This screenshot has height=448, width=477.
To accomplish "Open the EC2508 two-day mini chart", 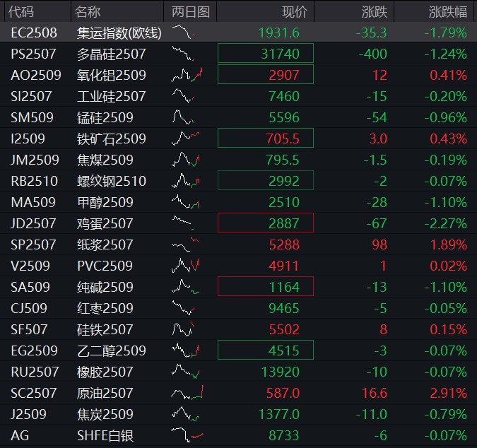I will pos(184,32).
